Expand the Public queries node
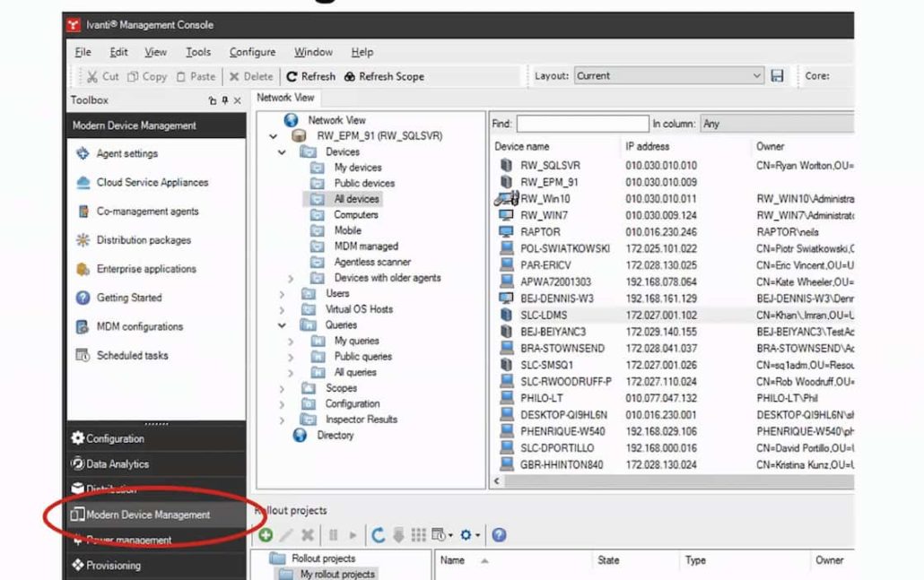Screen dimensions: 924x580 (x=291, y=357)
